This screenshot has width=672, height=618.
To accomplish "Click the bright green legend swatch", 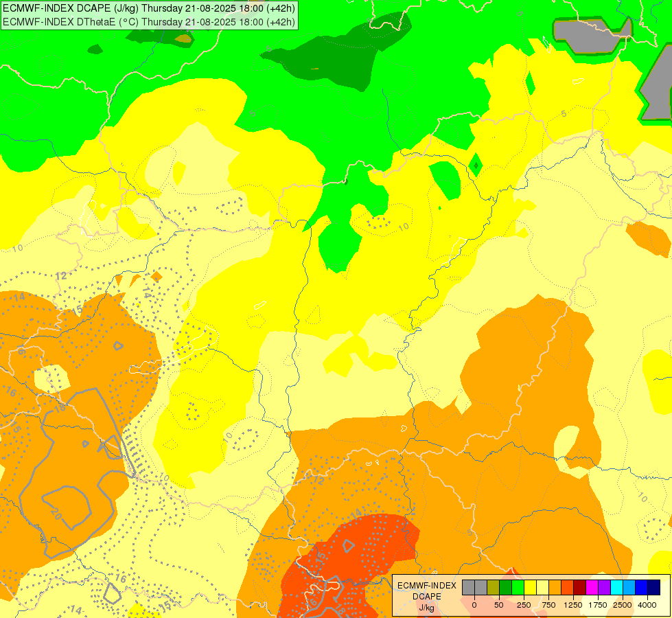I will (x=518, y=588).
